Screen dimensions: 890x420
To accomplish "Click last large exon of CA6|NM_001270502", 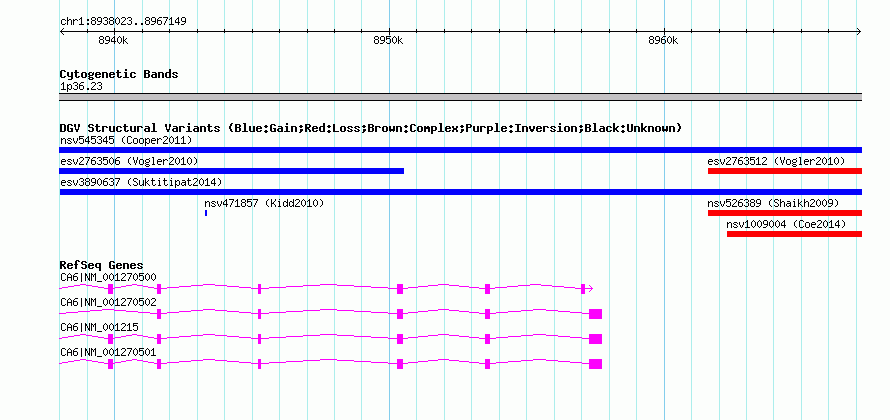I will tap(595, 314).
